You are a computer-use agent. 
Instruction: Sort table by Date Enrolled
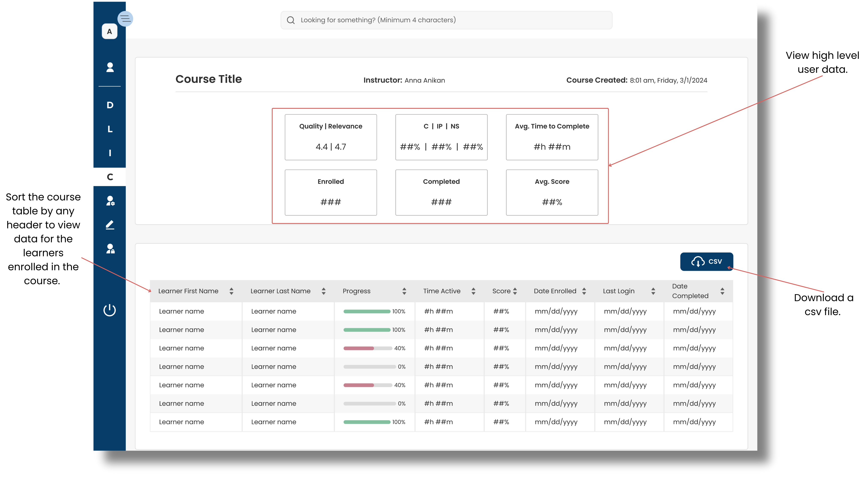coord(584,291)
